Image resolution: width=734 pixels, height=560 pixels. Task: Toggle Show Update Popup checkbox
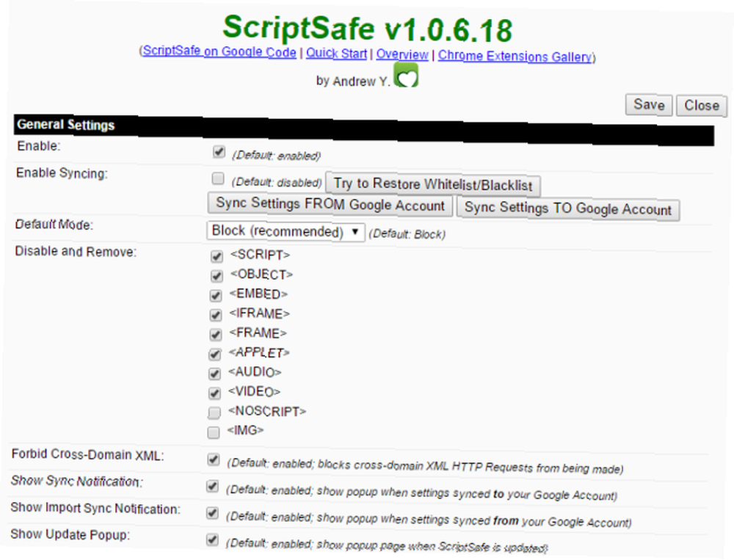click(212, 540)
